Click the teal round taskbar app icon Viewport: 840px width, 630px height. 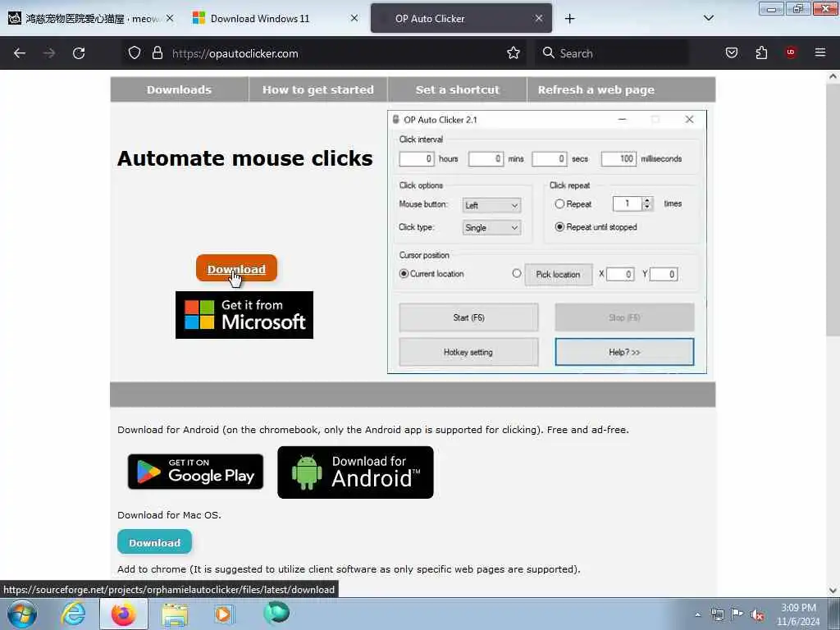[x=276, y=613]
